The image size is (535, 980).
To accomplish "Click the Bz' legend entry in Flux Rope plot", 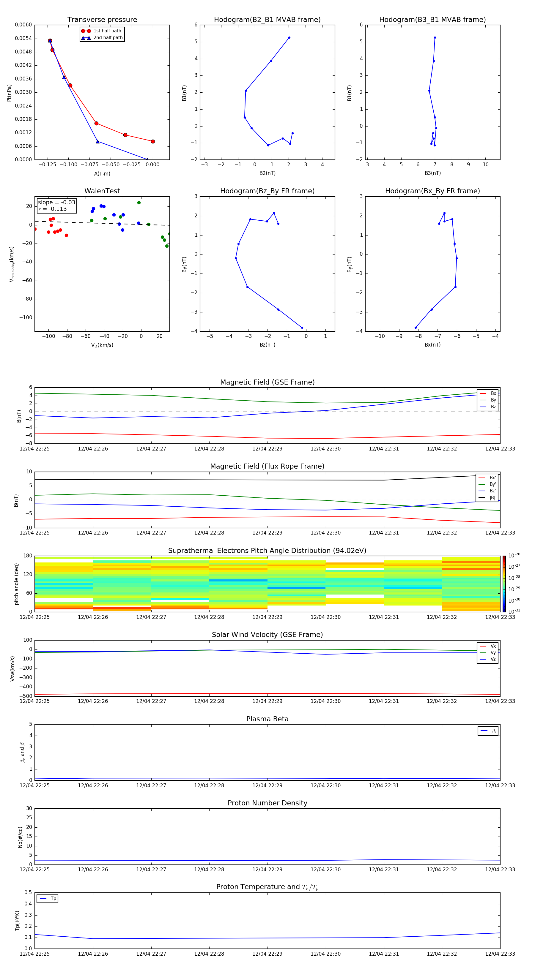I will coord(487,491).
